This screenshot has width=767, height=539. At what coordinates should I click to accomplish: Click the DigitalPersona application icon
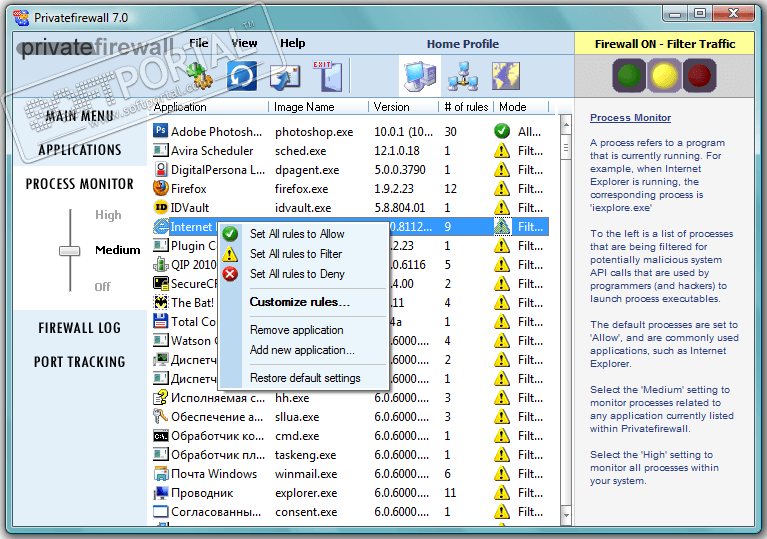tap(160, 169)
